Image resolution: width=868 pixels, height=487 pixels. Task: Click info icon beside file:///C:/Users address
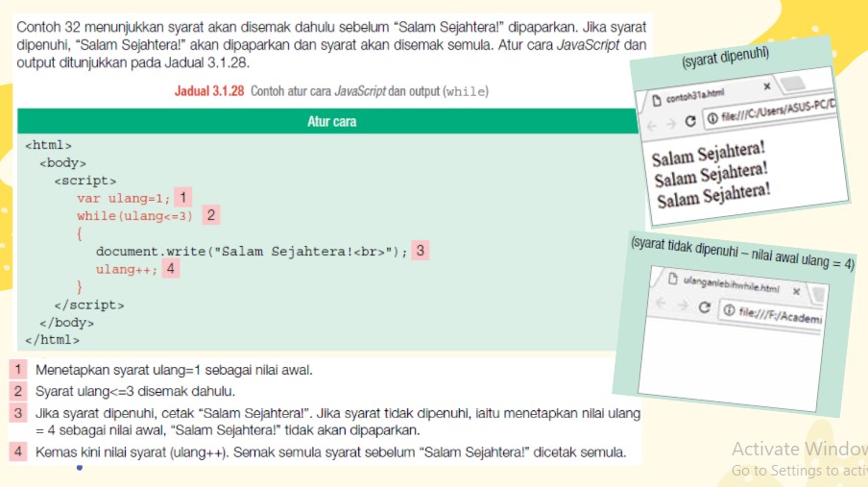[x=712, y=118]
